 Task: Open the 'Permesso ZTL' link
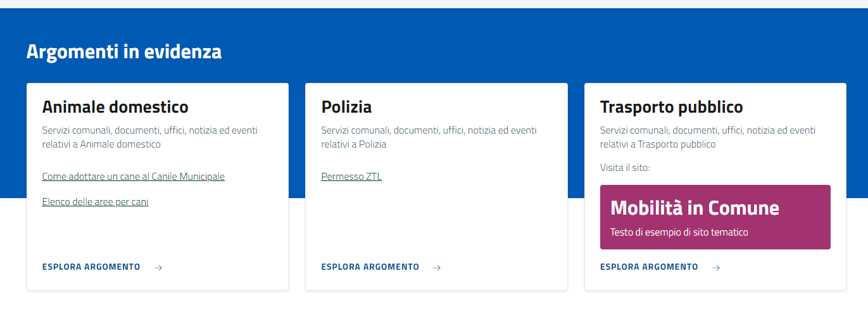pyautogui.click(x=351, y=177)
